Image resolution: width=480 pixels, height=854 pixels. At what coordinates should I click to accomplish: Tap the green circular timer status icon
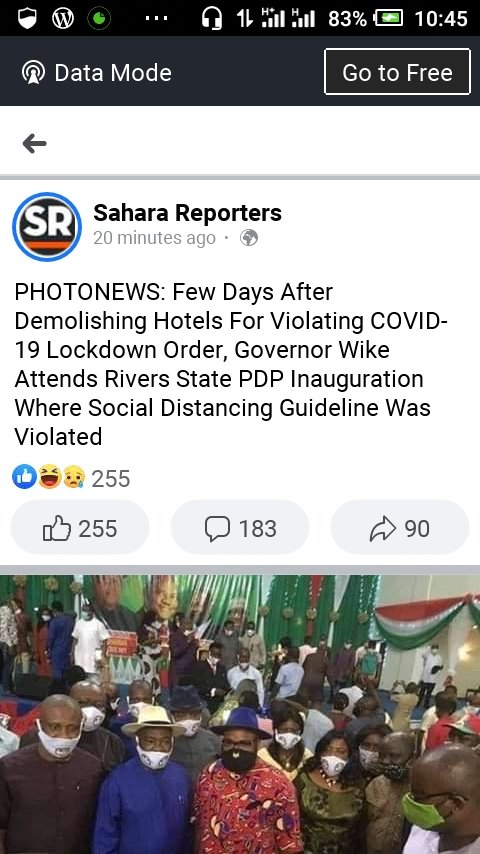pyautogui.click(x=99, y=19)
